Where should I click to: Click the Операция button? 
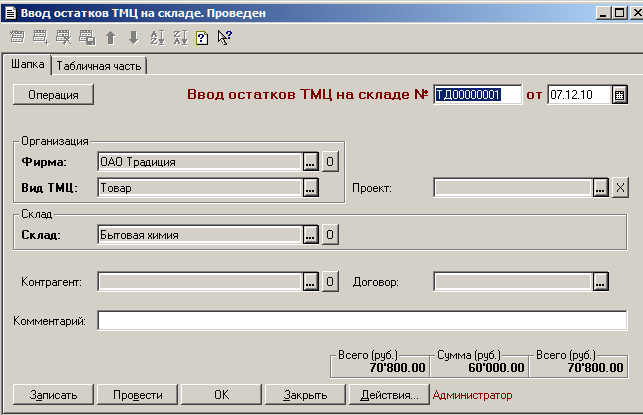[53, 95]
